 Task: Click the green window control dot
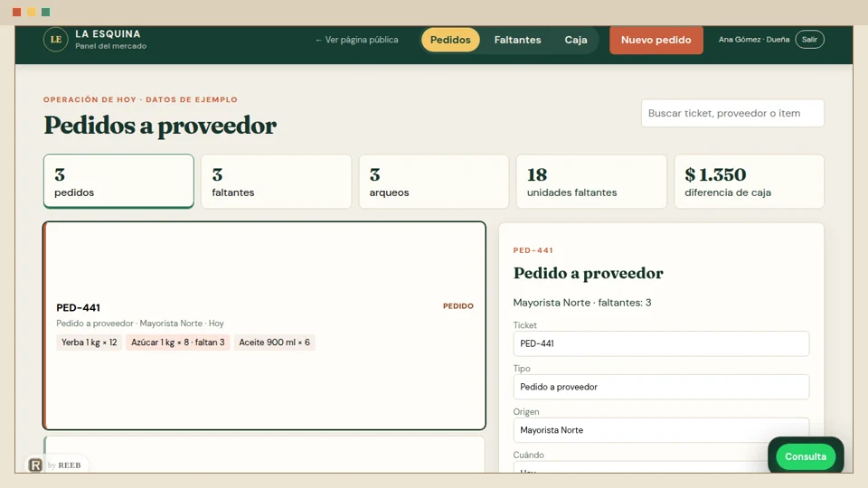(46, 12)
